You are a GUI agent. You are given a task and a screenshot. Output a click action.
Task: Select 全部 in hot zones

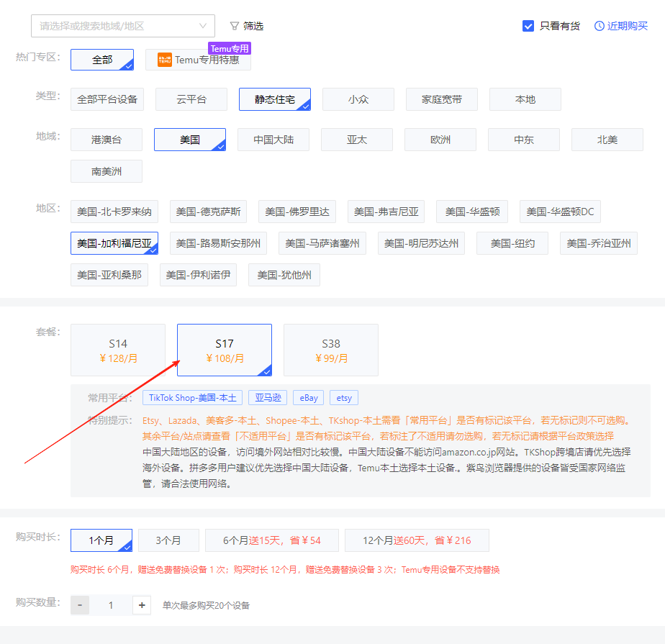[102, 60]
